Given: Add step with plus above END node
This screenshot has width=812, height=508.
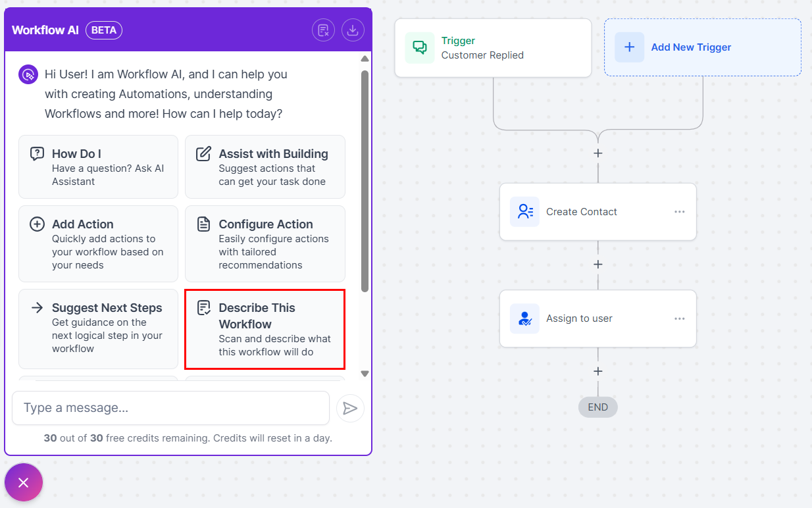Looking at the screenshot, I should [x=597, y=372].
